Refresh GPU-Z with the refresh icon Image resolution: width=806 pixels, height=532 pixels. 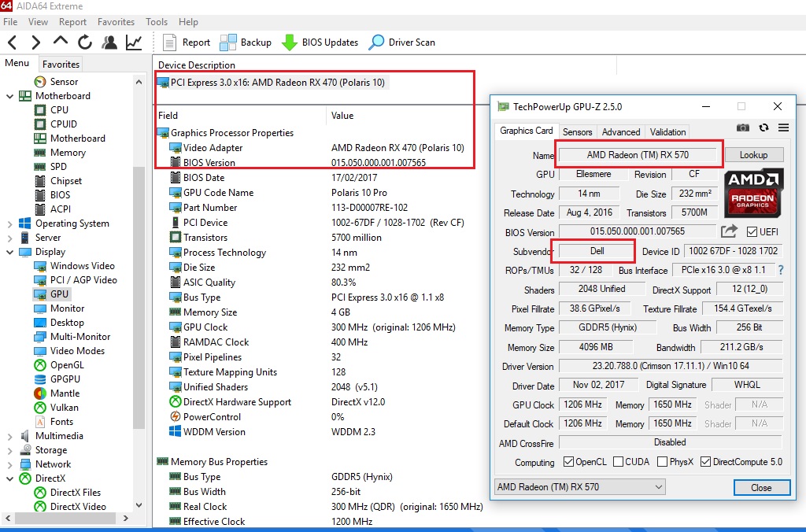pyautogui.click(x=763, y=127)
